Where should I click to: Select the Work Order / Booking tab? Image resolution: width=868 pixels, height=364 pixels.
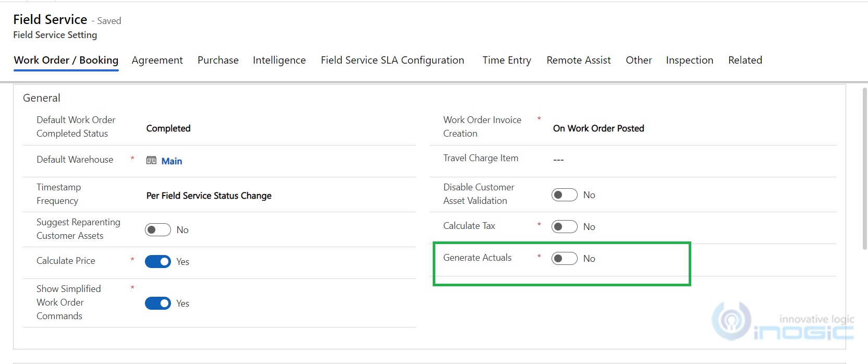click(x=66, y=60)
